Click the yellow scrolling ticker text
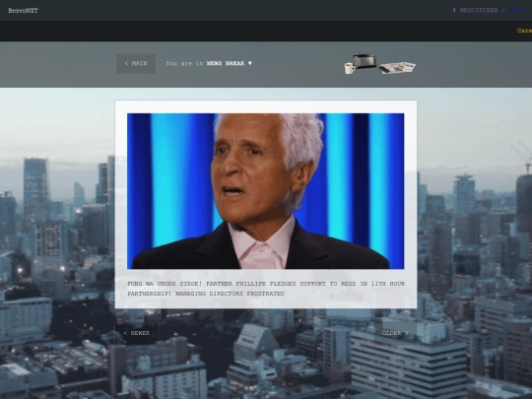This screenshot has width=532, height=399. 524,31
